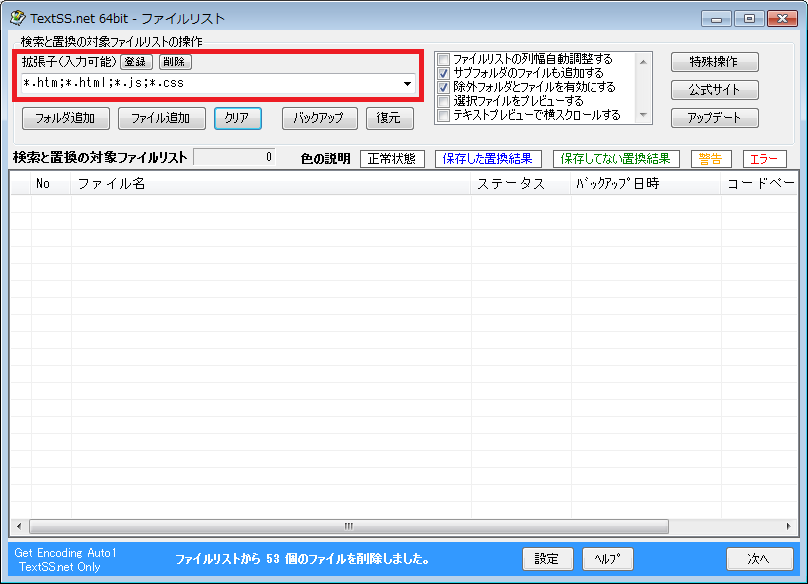Click the options list scroll up arrow
The width and height of the screenshot is (808, 584).
coord(643,62)
